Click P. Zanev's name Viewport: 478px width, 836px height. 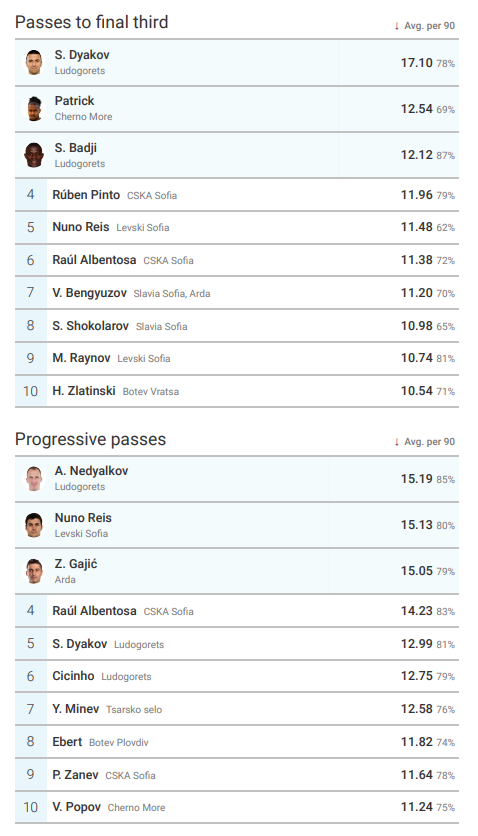click(75, 775)
